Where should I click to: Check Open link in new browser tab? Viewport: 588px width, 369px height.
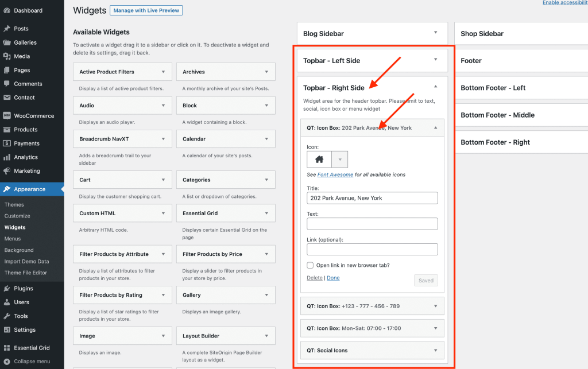[310, 265]
